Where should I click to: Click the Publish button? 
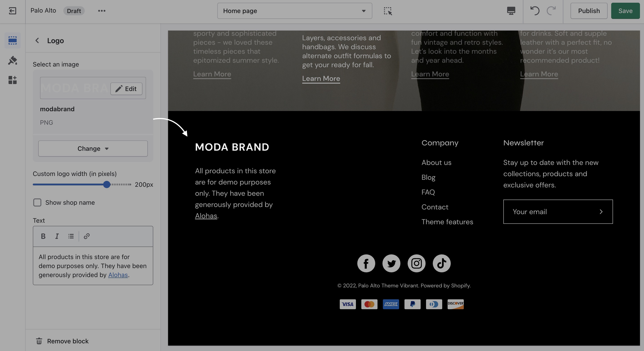click(x=588, y=11)
